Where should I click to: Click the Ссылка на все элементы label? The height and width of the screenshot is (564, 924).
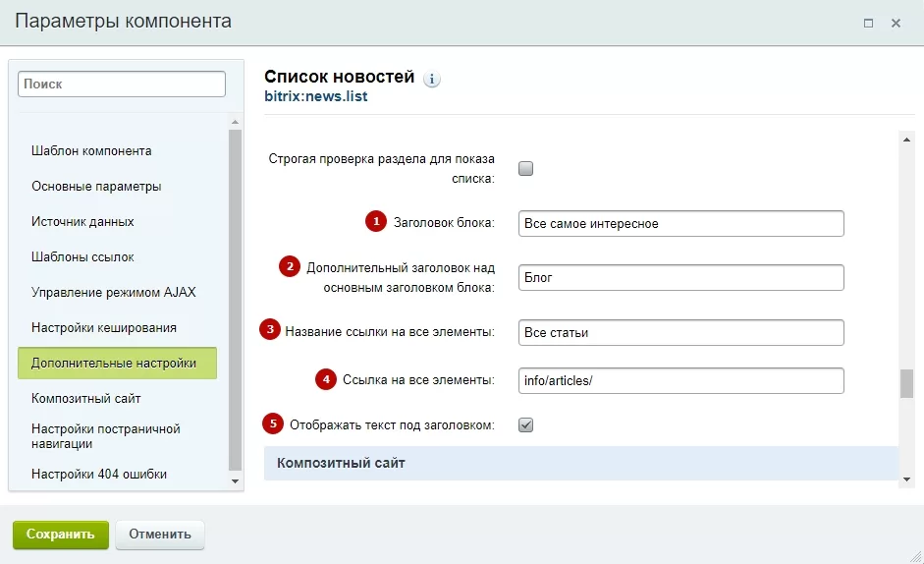click(x=419, y=380)
